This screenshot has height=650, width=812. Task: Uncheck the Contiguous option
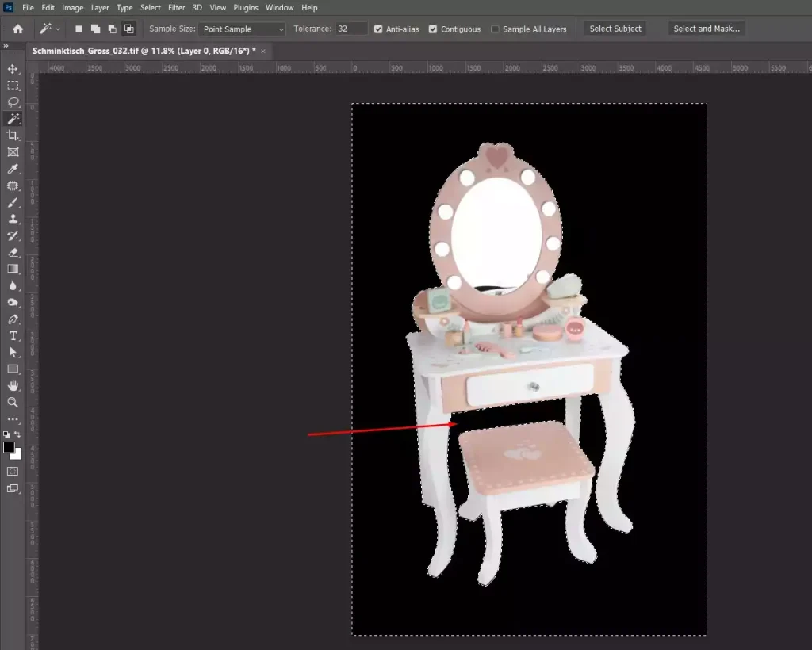point(433,29)
